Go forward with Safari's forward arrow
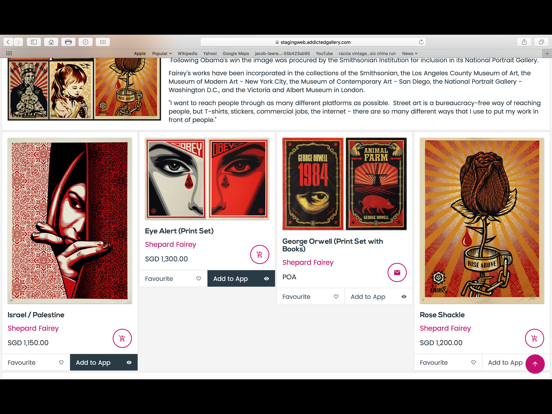This screenshot has width=552, height=414. (18, 42)
